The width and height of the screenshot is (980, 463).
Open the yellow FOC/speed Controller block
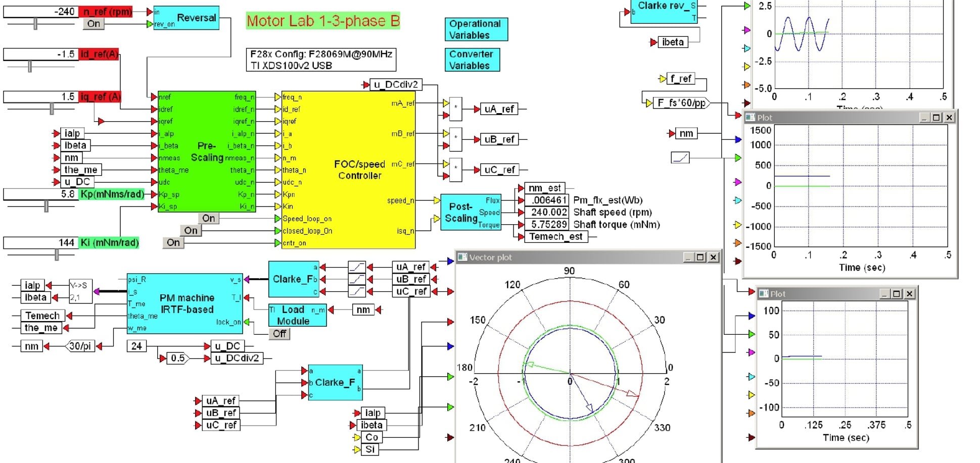click(x=348, y=170)
